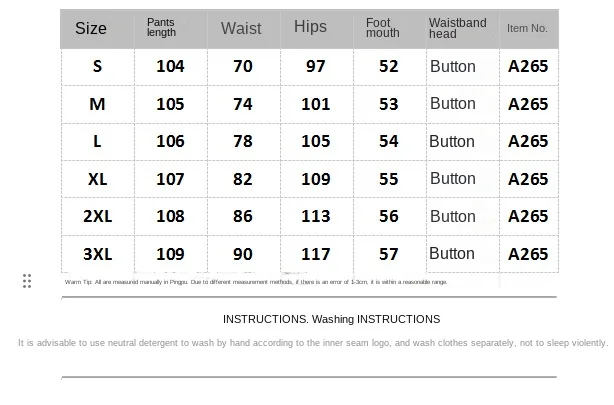614x405 pixels.
Task: Click the A265 item number in the 3XL row
Action: point(528,254)
